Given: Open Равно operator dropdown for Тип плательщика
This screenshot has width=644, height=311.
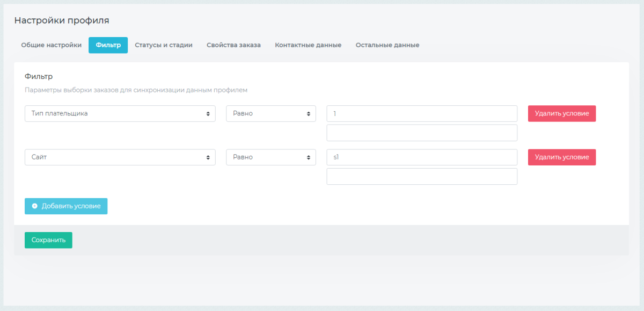Looking at the screenshot, I should click(x=270, y=113).
